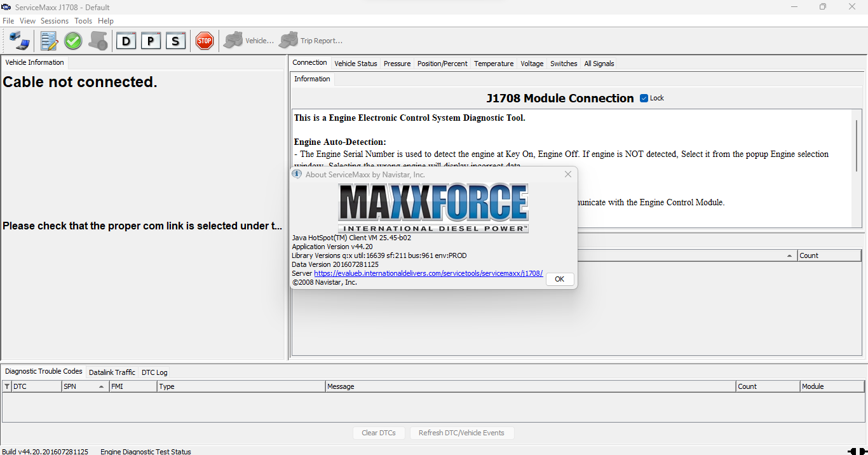Click 'Application Version v44.20' text
868x455 pixels.
click(332, 247)
